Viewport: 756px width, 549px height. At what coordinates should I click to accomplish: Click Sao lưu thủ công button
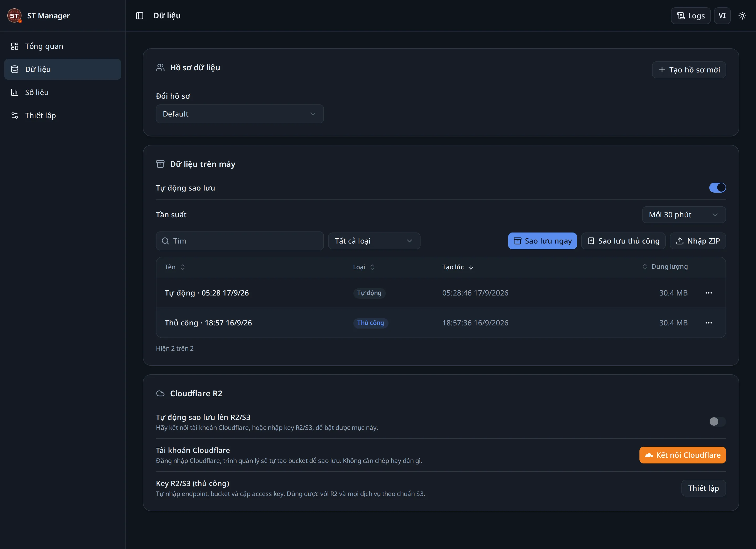pyautogui.click(x=623, y=241)
